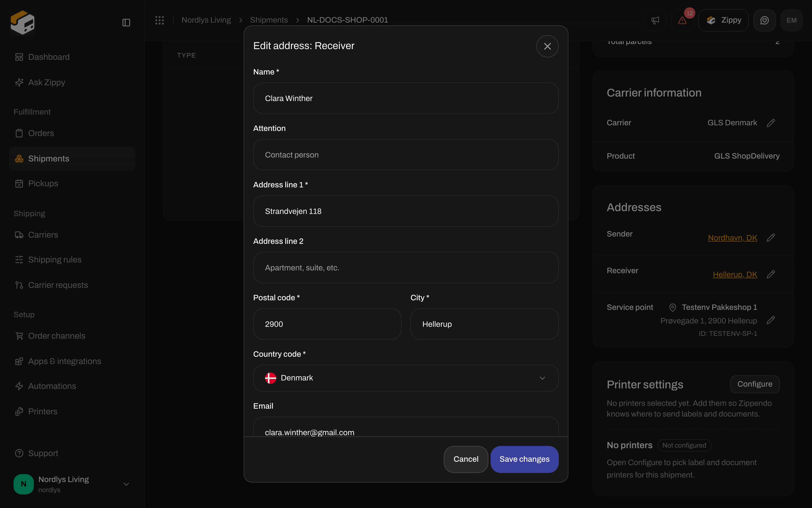Open the announcements megaphone icon
This screenshot has height=508, width=812.
point(655,20)
